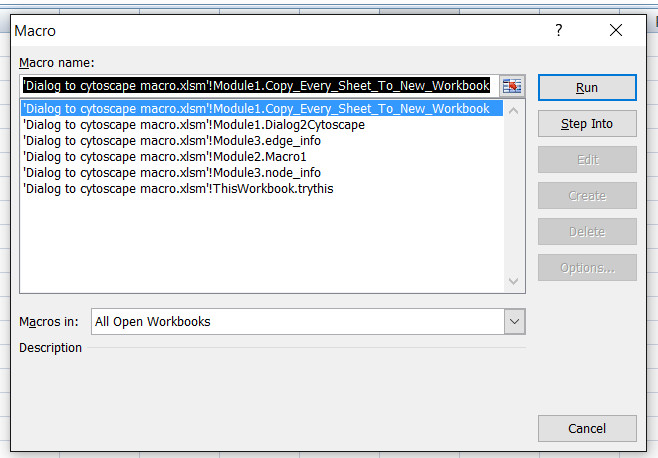Click the greyed-out Delete button
The image size is (658, 458).
click(587, 232)
